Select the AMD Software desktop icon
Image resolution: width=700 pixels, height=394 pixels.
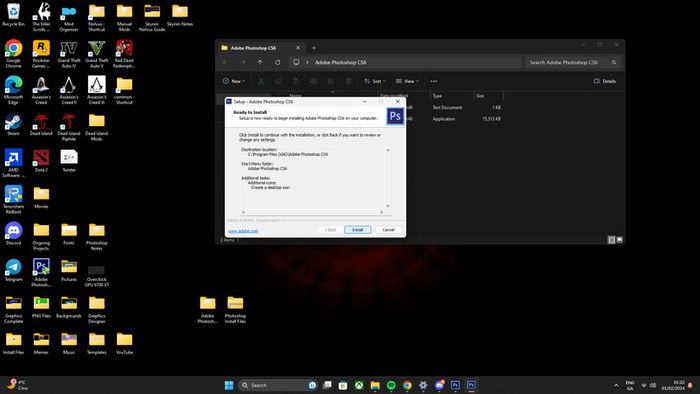(13, 163)
